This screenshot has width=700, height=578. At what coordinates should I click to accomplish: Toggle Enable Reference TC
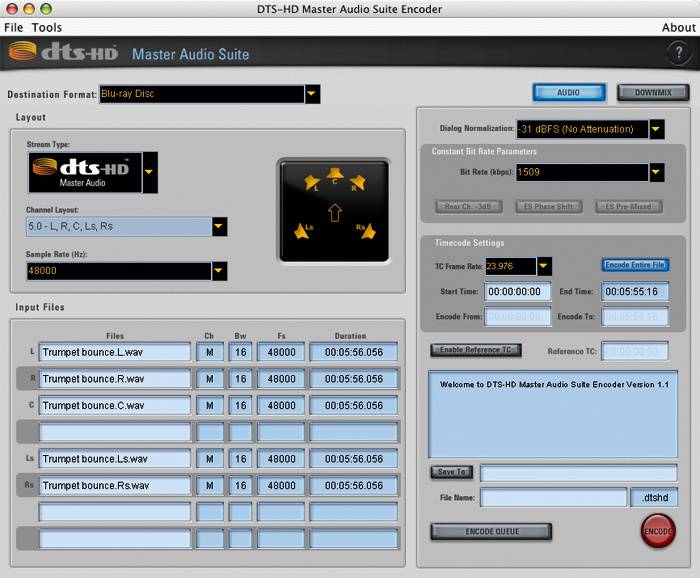pyautogui.click(x=476, y=349)
